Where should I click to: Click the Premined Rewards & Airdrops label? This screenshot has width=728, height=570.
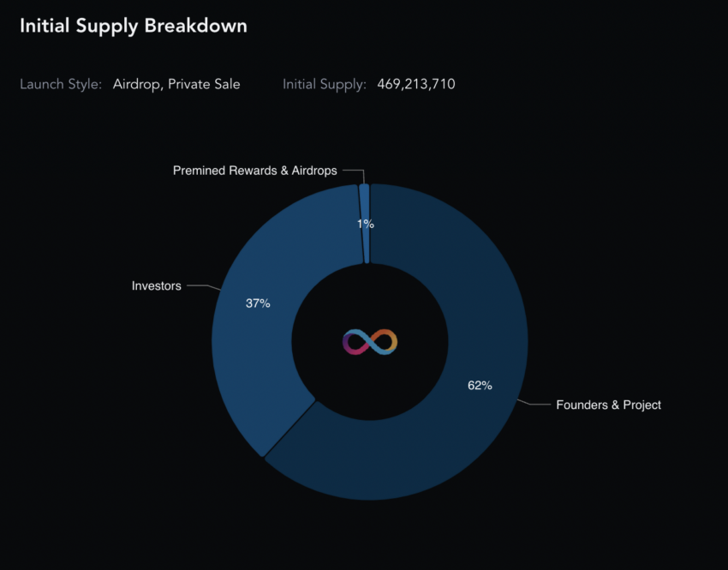coord(255,171)
